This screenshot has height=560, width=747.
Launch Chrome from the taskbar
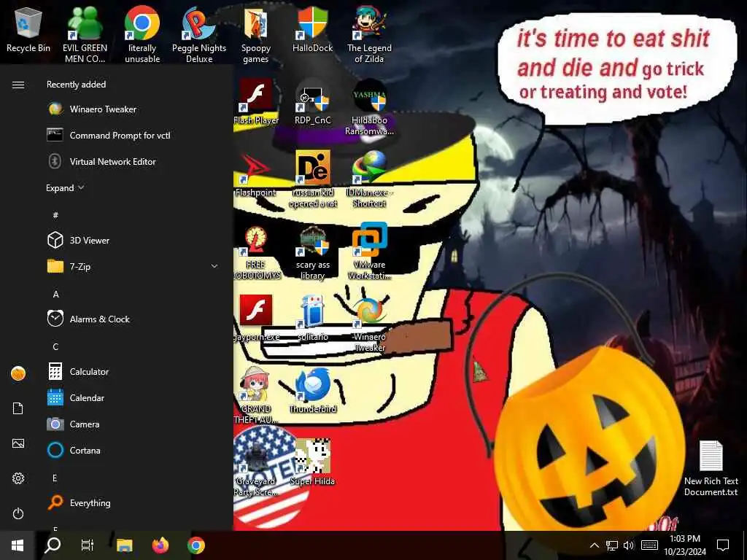coord(196,545)
